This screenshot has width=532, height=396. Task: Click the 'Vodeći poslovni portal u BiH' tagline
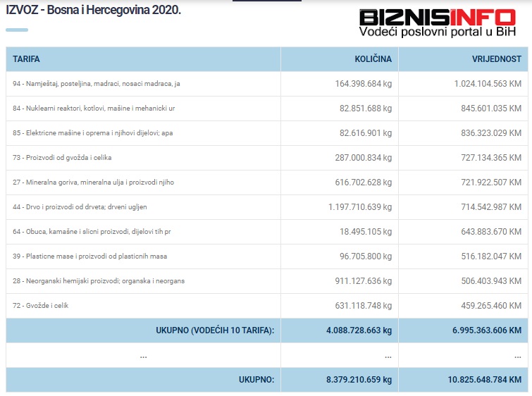[435, 32]
